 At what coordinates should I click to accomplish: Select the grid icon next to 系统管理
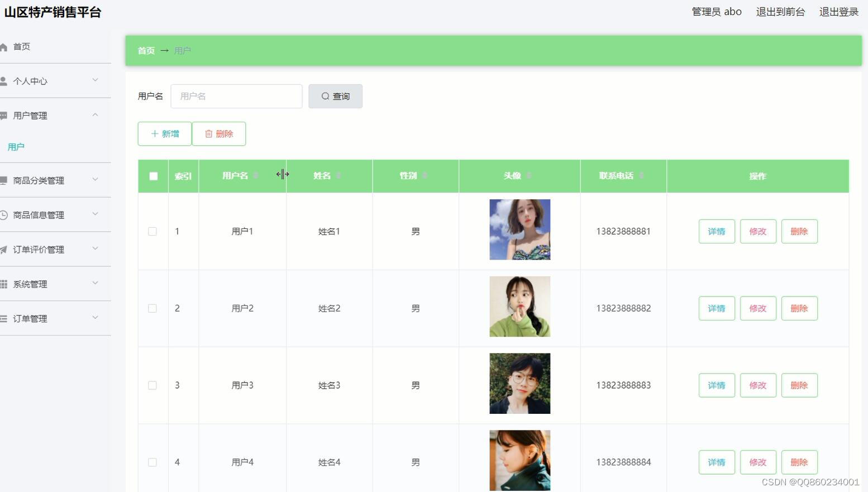click(4, 284)
